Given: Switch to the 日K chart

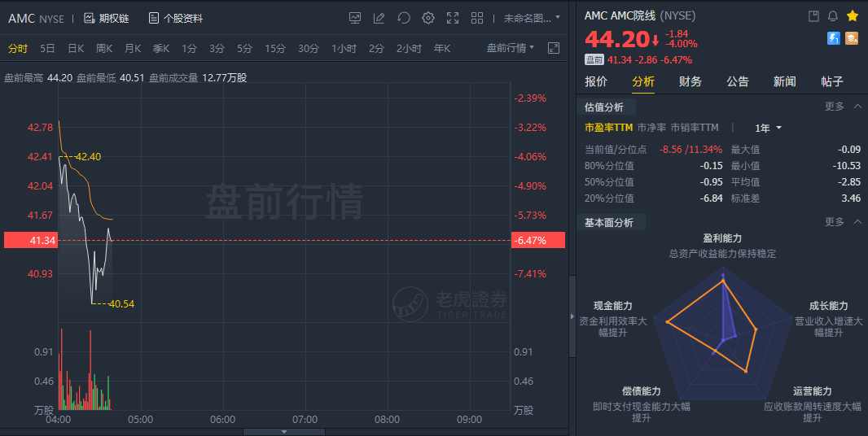Looking at the screenshot, I should (76, 49).
